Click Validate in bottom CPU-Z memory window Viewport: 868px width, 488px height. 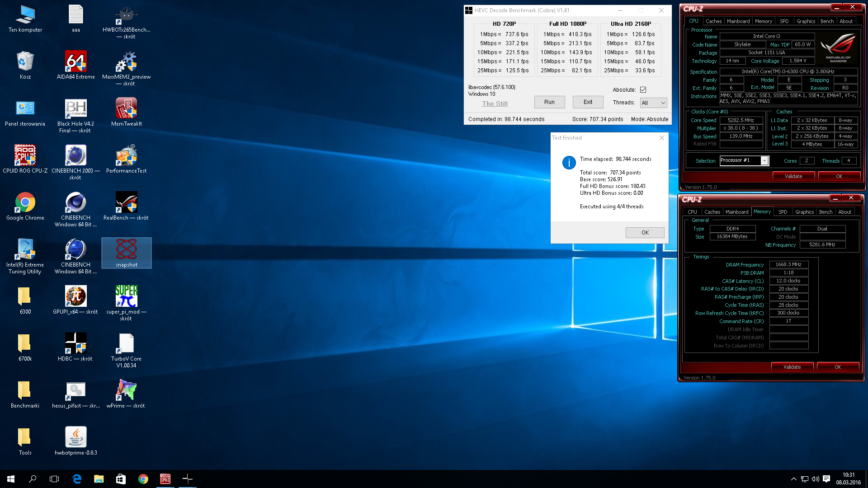point(792,367)
